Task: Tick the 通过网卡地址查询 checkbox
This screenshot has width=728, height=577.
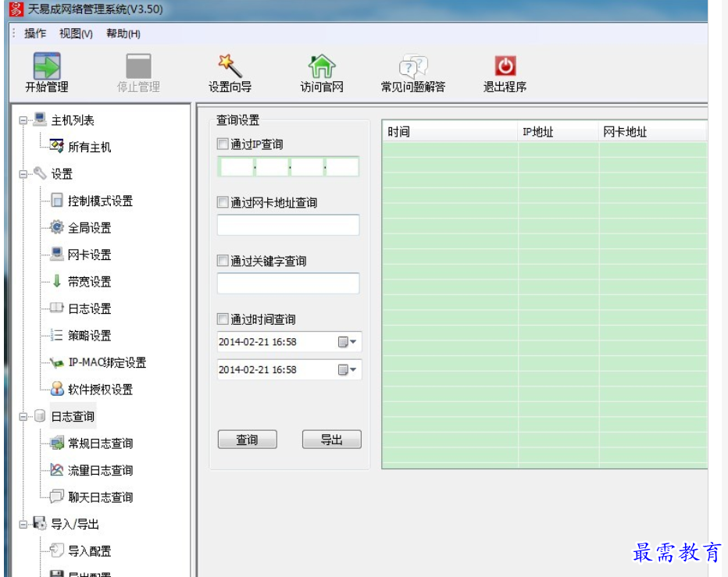Action: 223,203
